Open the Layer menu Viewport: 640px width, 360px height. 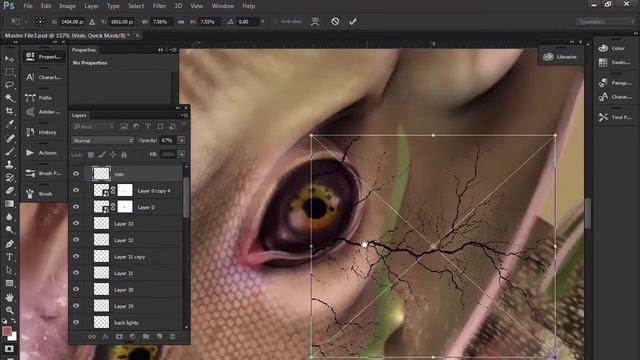tap(91, 6)
